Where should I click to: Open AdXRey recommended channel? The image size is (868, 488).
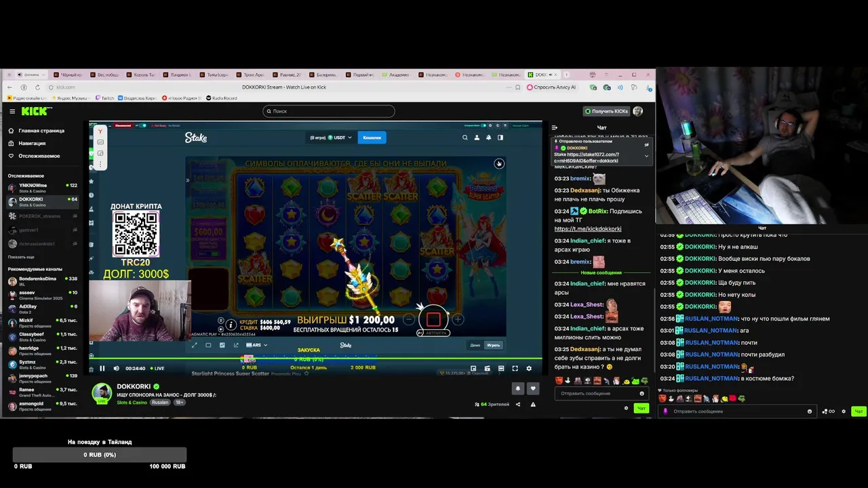click(x=42, y=308)
